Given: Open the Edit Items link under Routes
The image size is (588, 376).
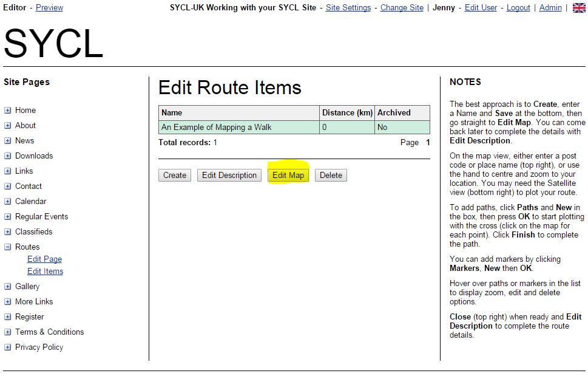Looking at the screenshot, I should (45, 272).
